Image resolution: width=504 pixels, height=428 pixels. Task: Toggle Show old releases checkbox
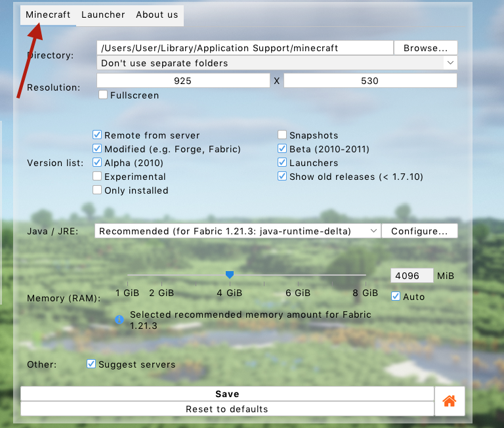click(x=282, y=176)
